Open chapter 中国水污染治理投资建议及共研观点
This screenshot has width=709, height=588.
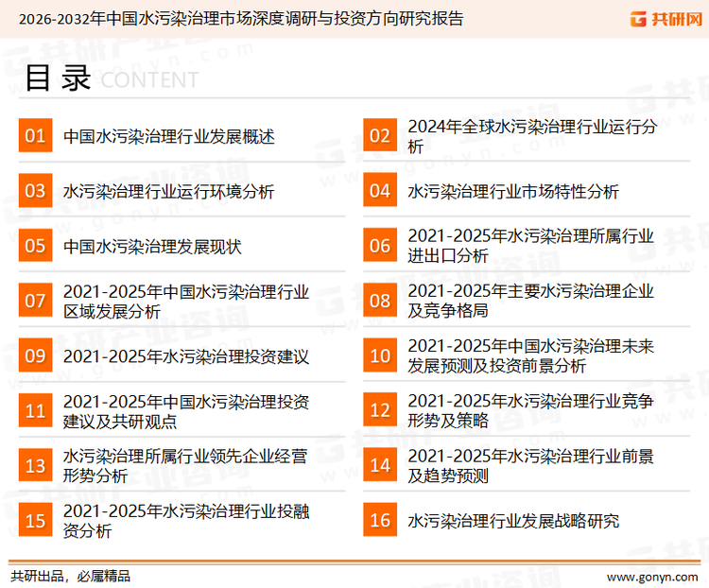click(186, 411)
